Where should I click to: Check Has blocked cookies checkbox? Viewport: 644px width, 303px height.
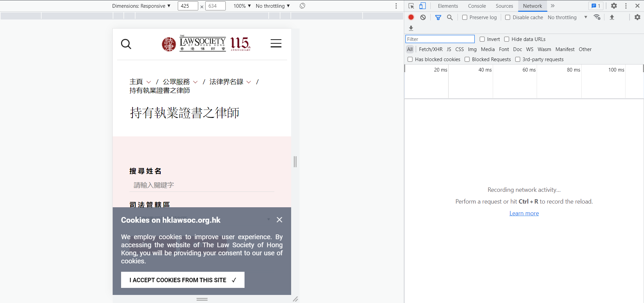(x=410, y=59)
